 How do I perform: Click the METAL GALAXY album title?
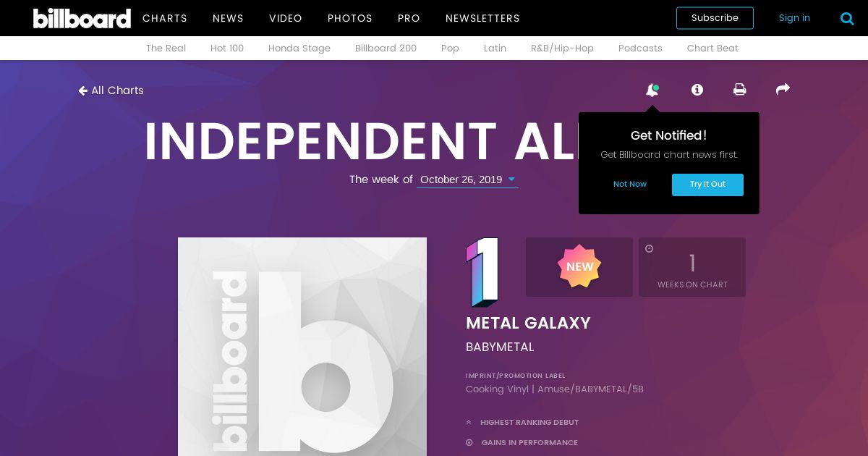(528, 323)
